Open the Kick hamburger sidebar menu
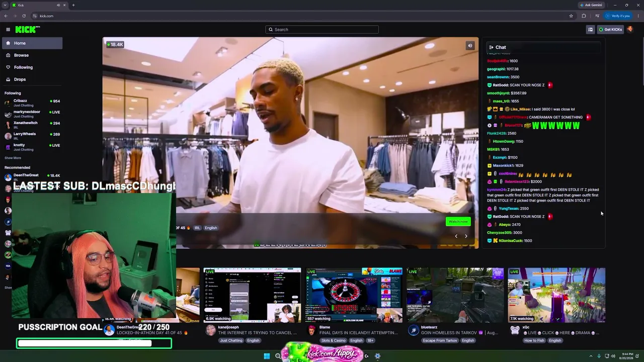 (x=8, y=30)
